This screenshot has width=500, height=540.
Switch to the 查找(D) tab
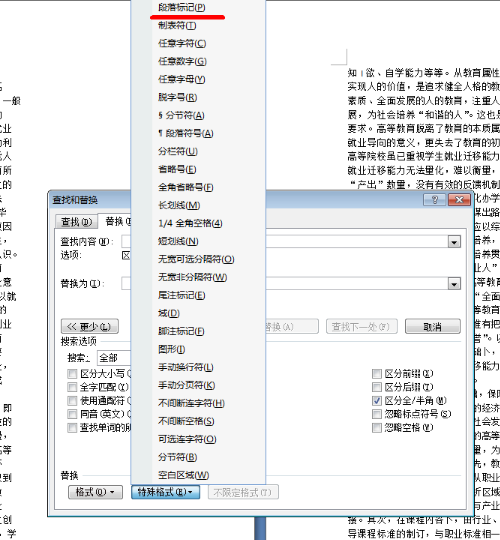point(76,222)
